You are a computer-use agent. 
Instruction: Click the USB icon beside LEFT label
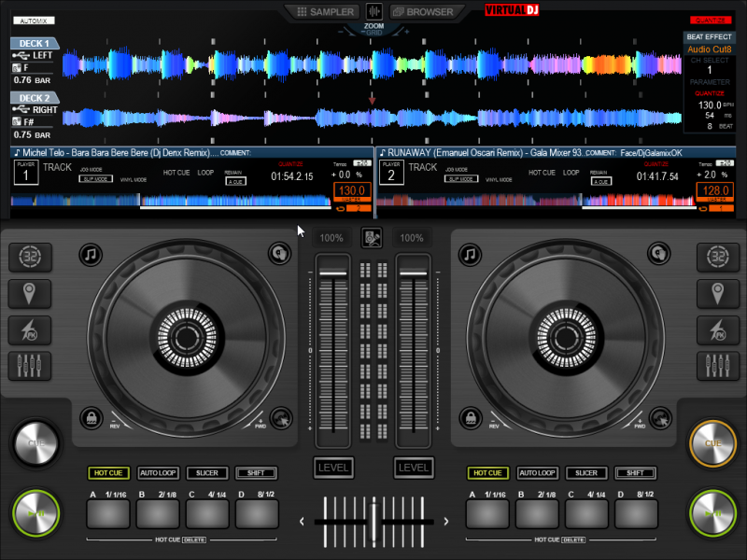(21, 56)
